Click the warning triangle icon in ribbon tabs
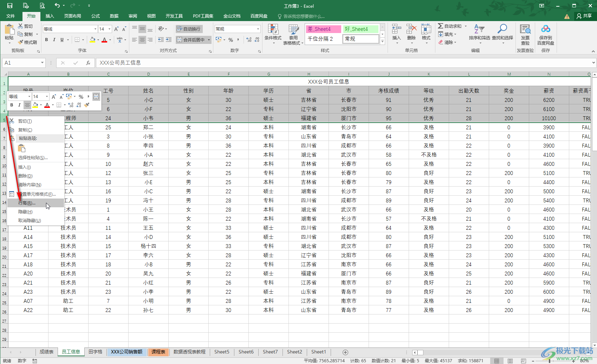This screenshot has height=364, width=597. 567,17
